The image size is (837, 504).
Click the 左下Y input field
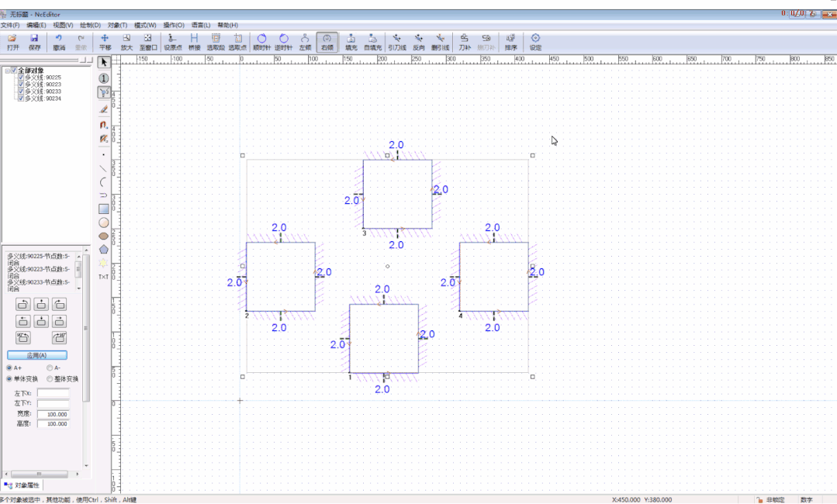pos(54,404)
